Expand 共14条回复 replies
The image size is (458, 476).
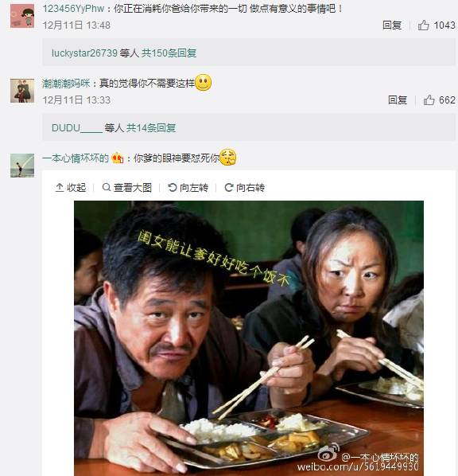[x=151, y=128]
